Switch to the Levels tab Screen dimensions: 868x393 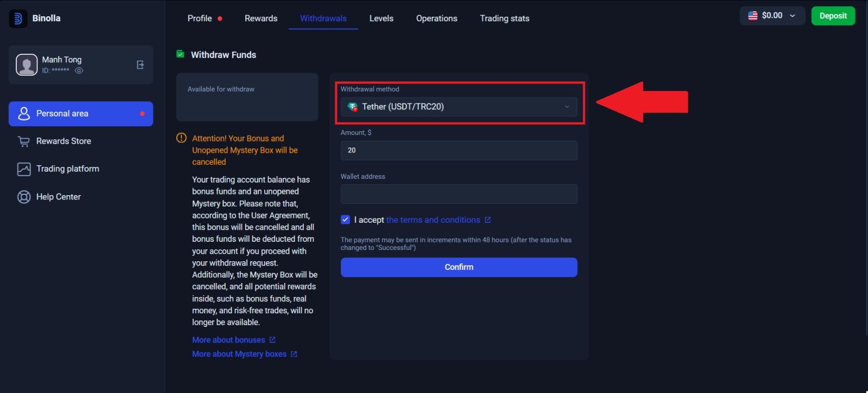(x=381, y=18)
